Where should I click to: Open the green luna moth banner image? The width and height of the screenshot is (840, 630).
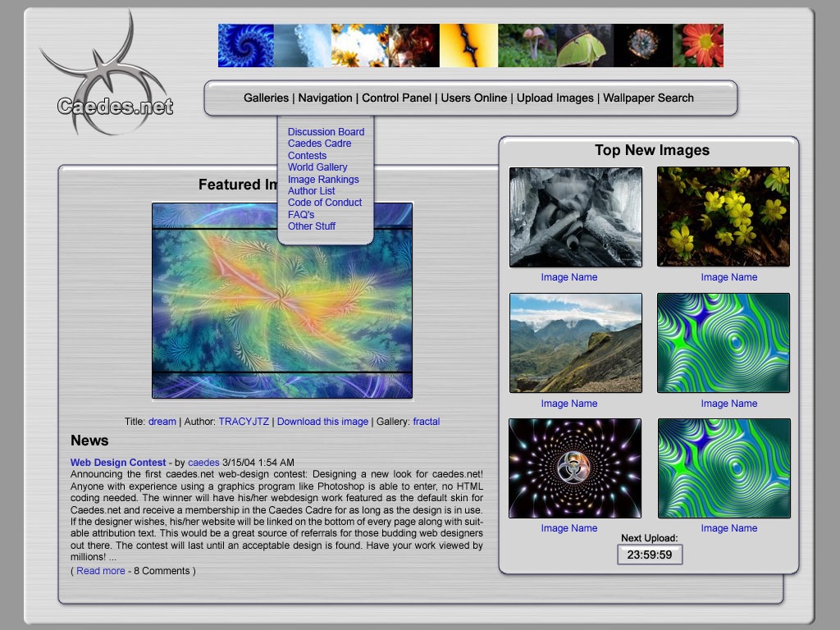pyautogui.click(x=582, y=45)
